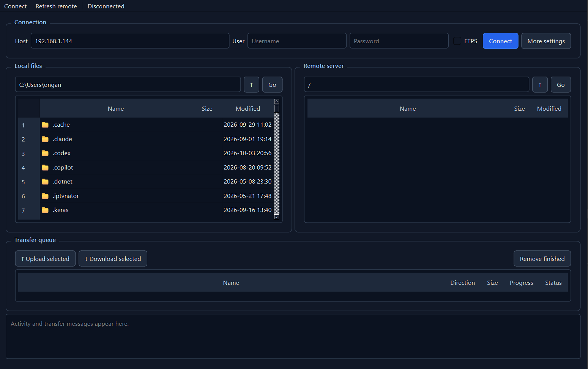This screenshot has width=588, height=369.
Task: Click the .codex folder icon
Action: (x=45, y=153)
